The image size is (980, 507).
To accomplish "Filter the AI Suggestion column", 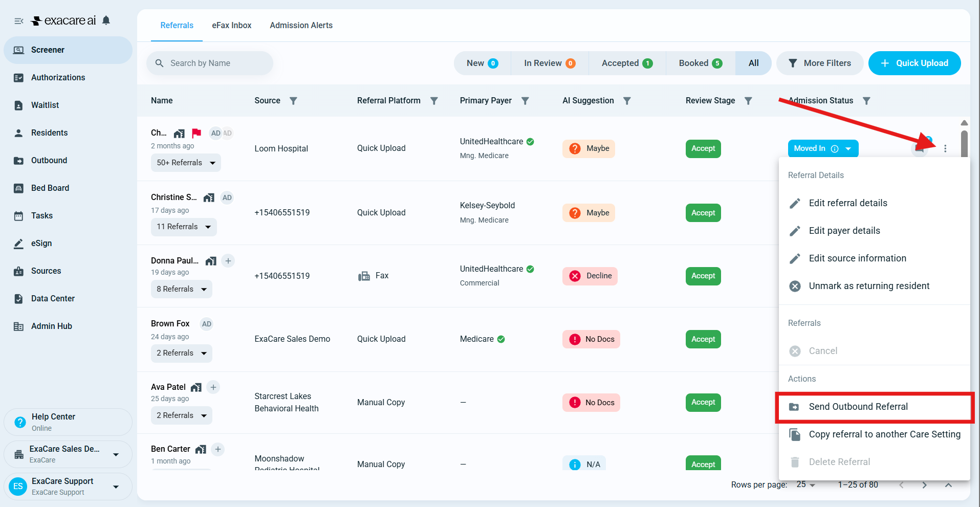I will (x=627, y=101).
